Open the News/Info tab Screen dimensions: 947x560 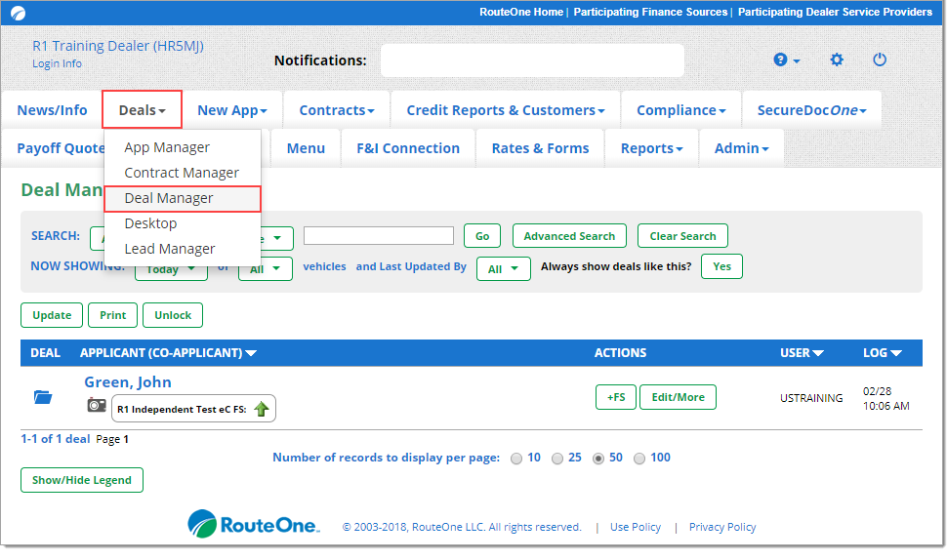(x=52, y=110)
